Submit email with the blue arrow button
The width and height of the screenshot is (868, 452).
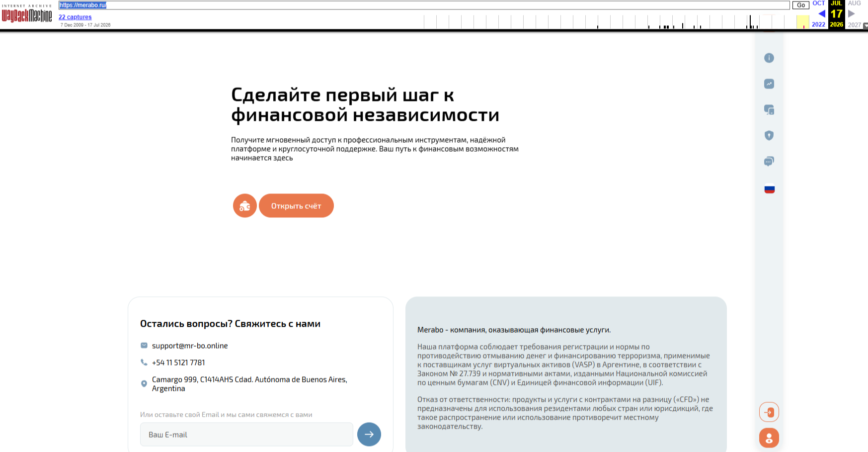click(369, 435)
